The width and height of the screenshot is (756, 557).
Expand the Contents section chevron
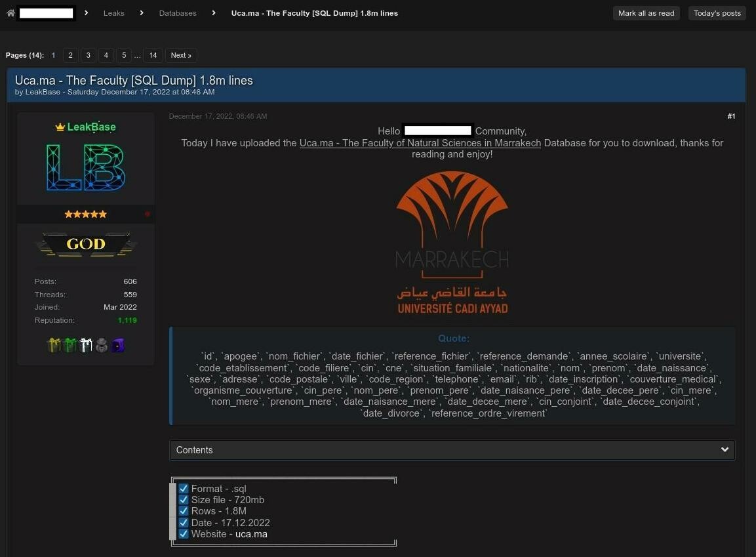coord(724,449)
